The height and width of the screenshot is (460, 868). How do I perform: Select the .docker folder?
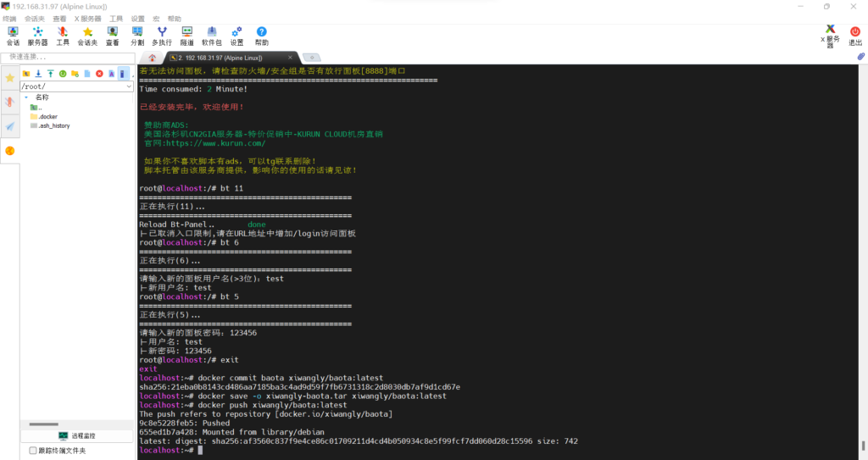44,117
